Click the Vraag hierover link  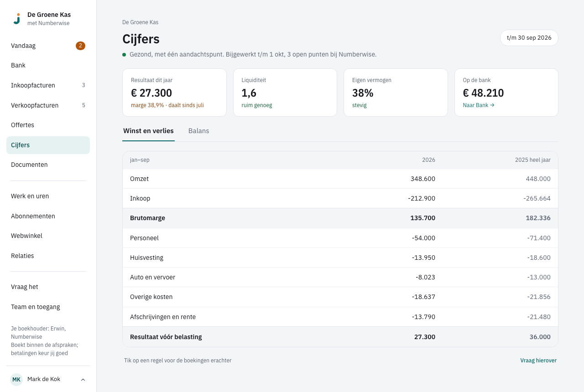click(538, 361)
